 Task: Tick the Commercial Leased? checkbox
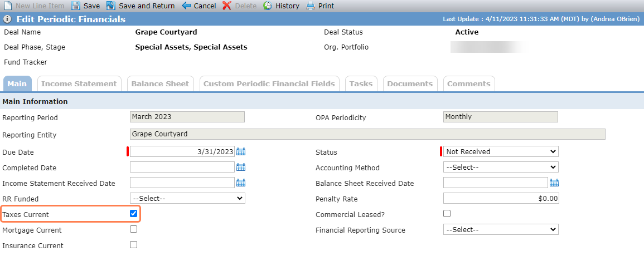coord(447,214)
